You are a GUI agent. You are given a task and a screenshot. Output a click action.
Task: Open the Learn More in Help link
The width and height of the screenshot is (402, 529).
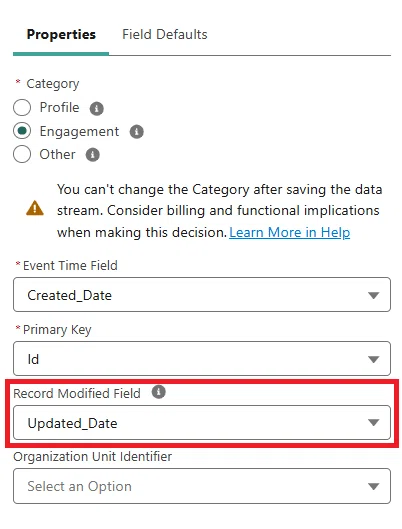pos(289,232)
